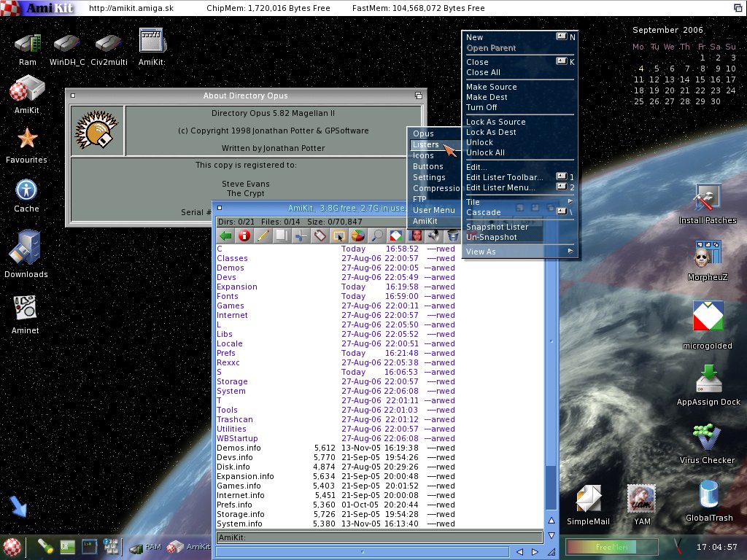Click the blue scissors-cross icon in lister toolbar
Viewport: 747px width, 560px height.
(301, 236)
